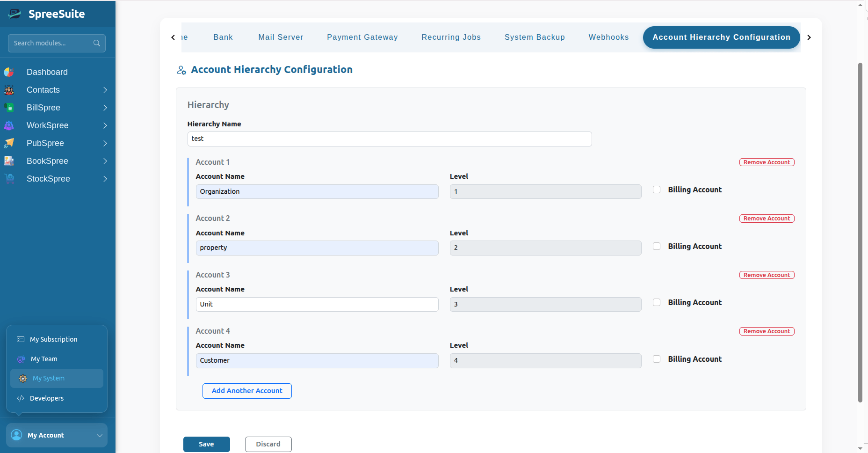868x453 pixels.
Task: Open My Team menu entry
Action: click(44, 359)
